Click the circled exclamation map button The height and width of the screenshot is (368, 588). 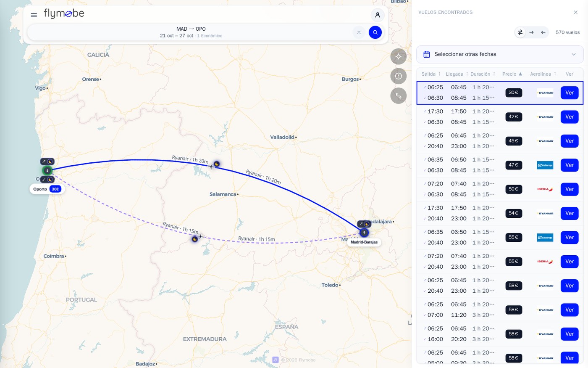click(399, 76)
